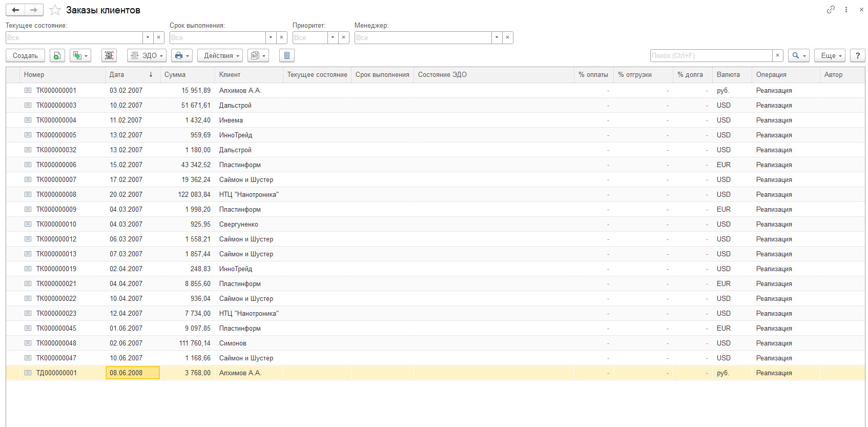Focus the Текущее состояние filter field
The height and width of the screenshot is (427, 868).
point(74,37)
